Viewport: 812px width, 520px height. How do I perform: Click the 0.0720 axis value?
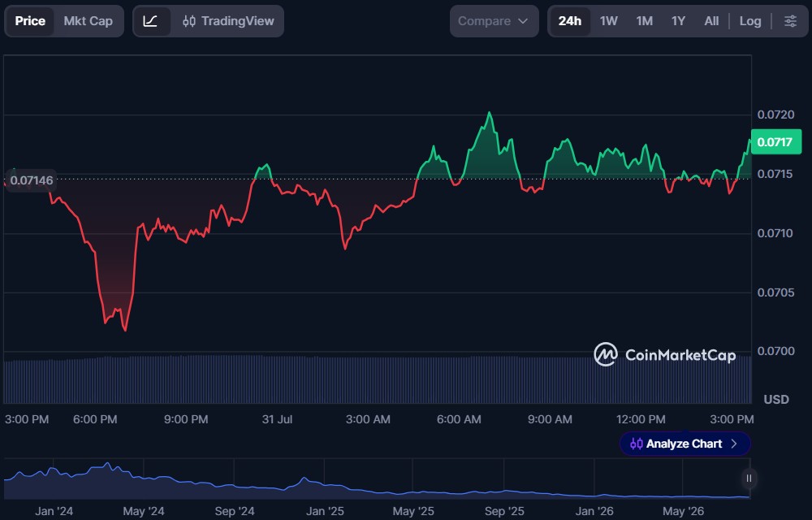pos(775,115)
